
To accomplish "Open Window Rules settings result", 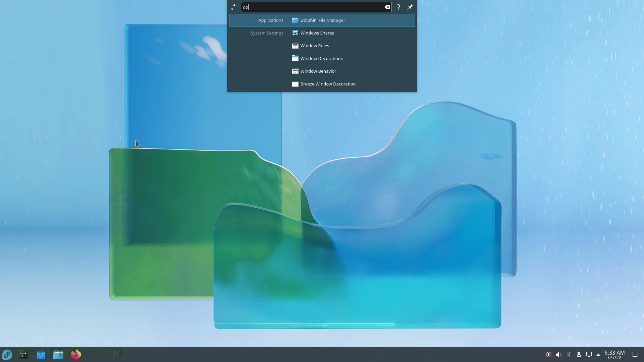I will click(x=322, y=46).
